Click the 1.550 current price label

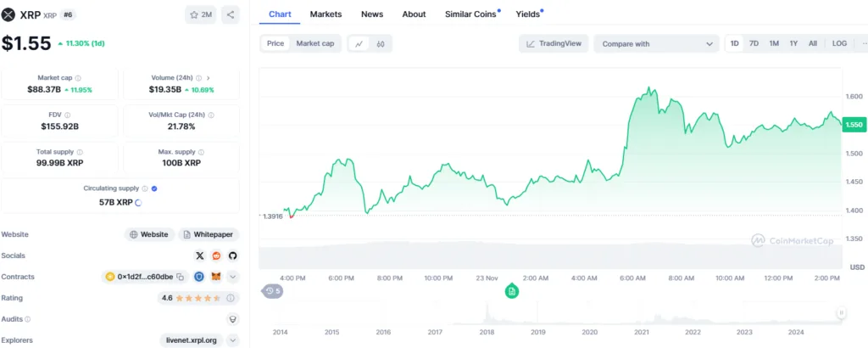(853, 126)
